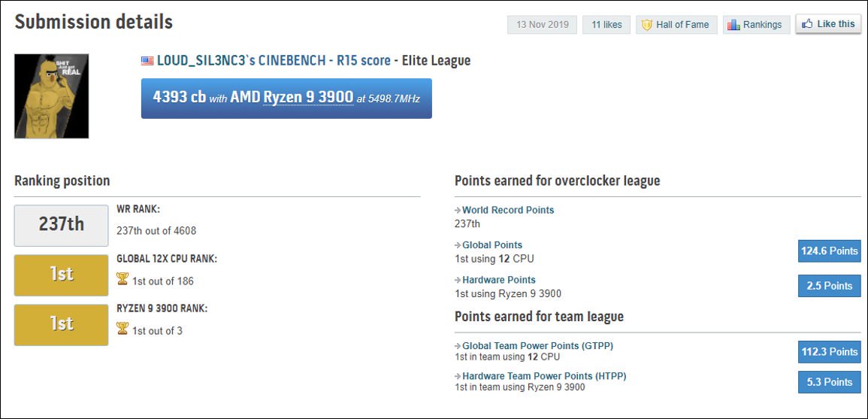
Task: Click the text '237th out of 4608'
Action: coord(156,230)
